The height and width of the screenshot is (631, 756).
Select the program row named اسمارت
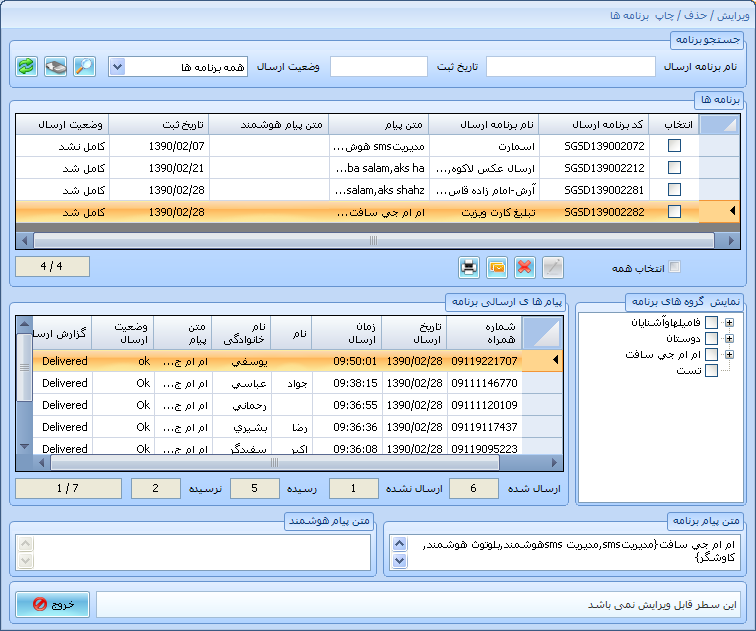tap(378, 146)
